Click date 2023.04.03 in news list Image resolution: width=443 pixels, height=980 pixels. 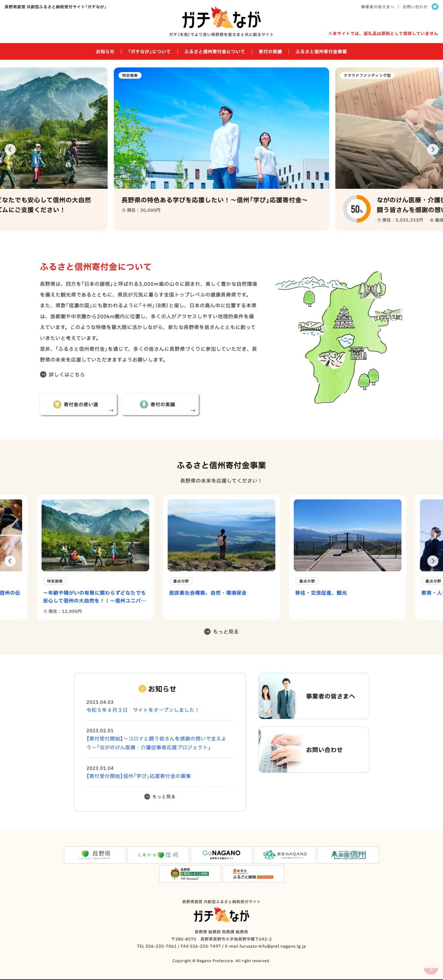[100, 702]
